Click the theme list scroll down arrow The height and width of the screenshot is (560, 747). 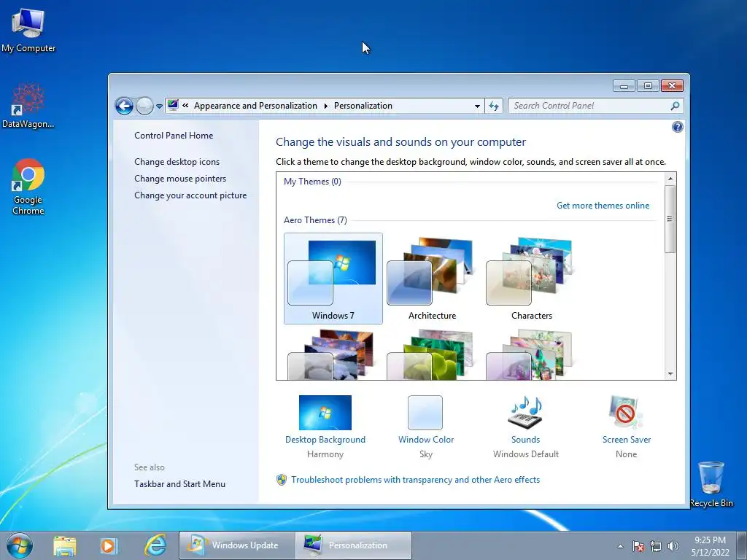point(670,374)
